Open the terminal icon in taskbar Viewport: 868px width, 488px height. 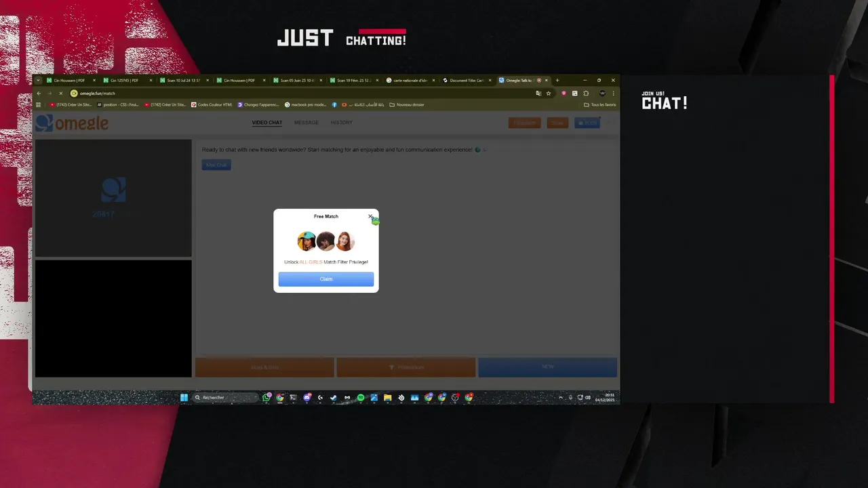click(x=293, y=397)
